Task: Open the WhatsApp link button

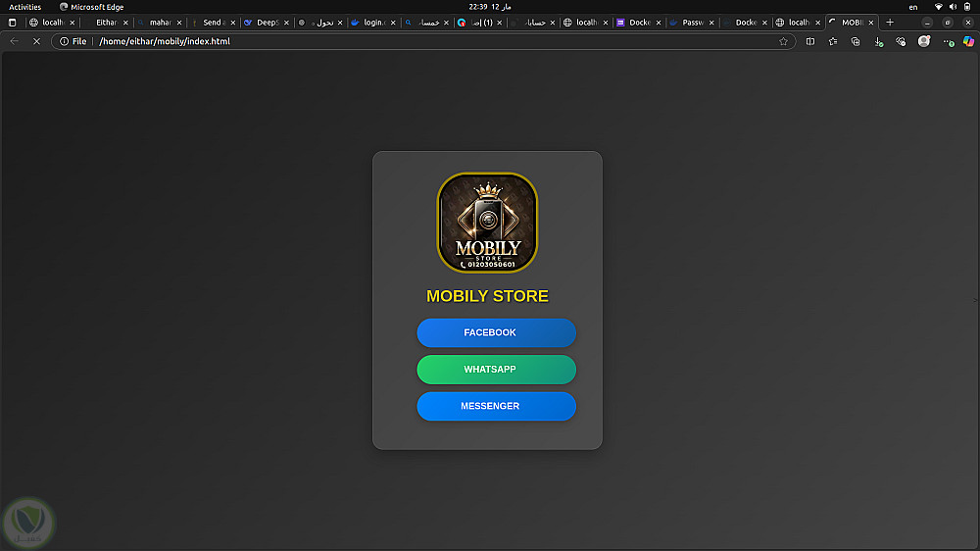Action: pyautogui.click(x=496, y=370)
